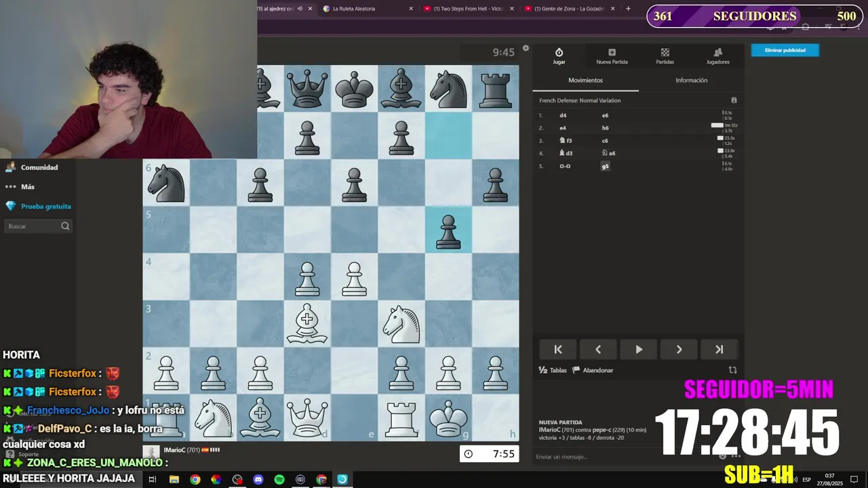Open the Más sidebar menu
This screenshot has height=488, width=868.
[20, 186]
